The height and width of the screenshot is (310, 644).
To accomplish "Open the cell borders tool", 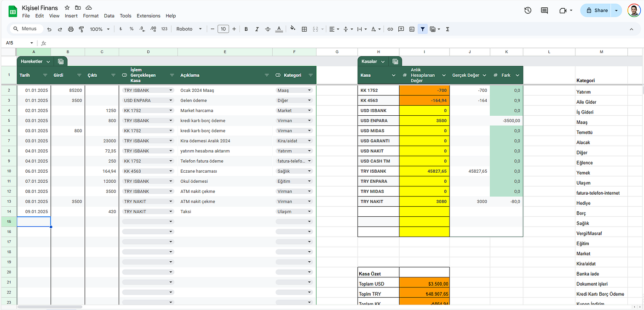I will pyautogui.click(x=304, y=29).
